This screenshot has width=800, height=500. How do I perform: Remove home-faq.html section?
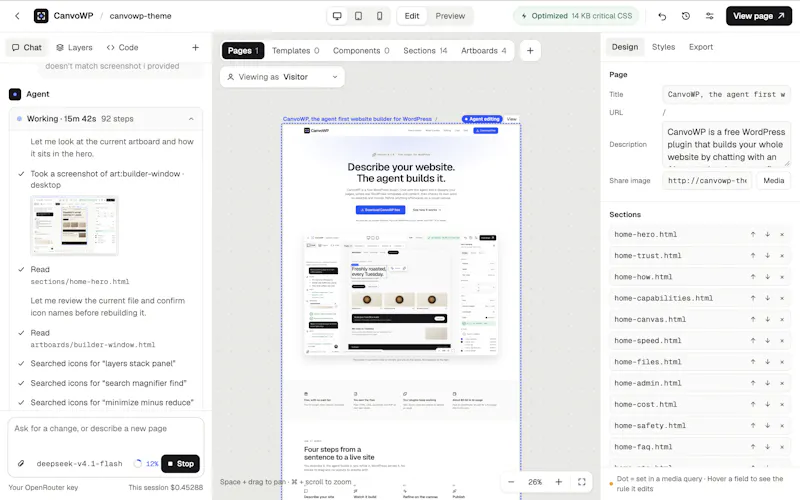click(x=782, y=447)
